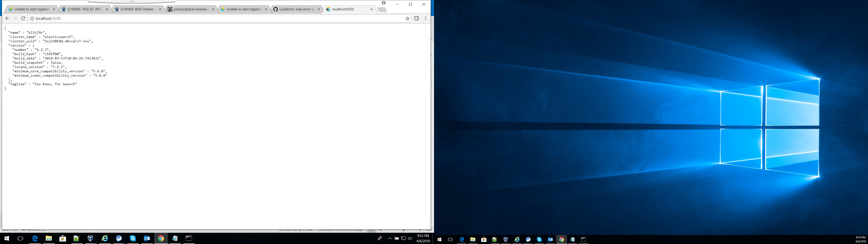This screenshot has width=868, height=244.
Task: Open Outlook from the left monitor taskbar
Action: (x=147, y=238)
